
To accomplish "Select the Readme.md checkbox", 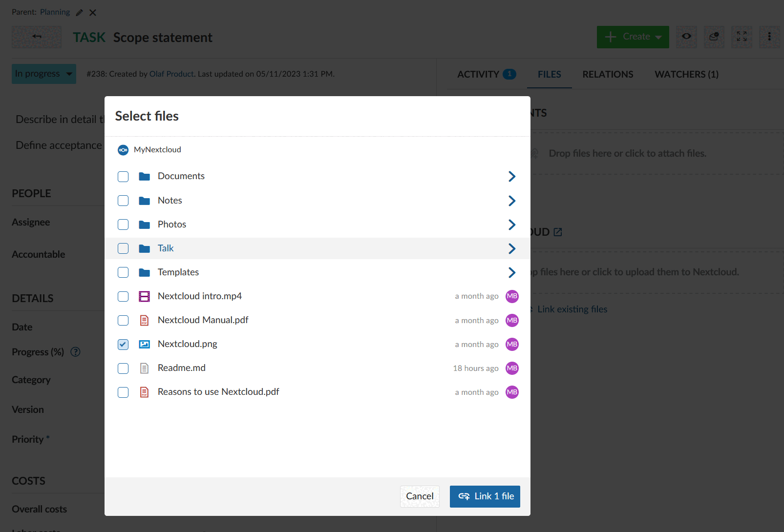I will click(123, 368).
